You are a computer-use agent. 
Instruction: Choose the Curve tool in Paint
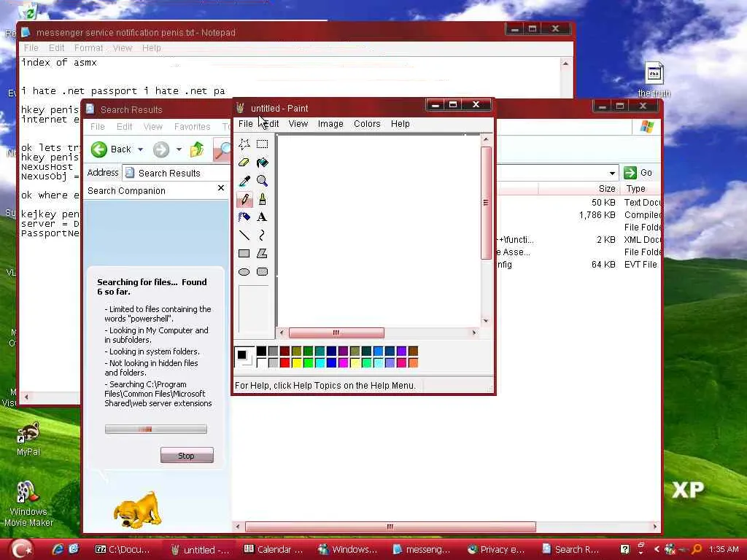[262, 236]
